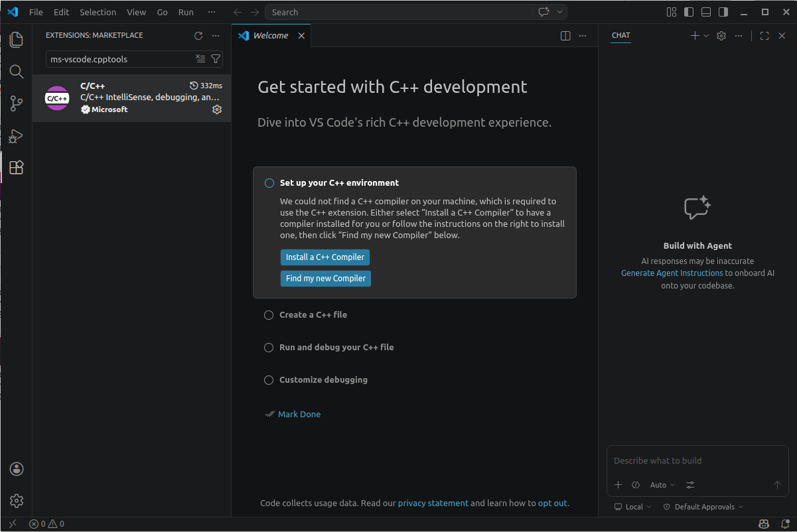
Task: Open Generate Agent Instructions link
Action: point(672,273)
